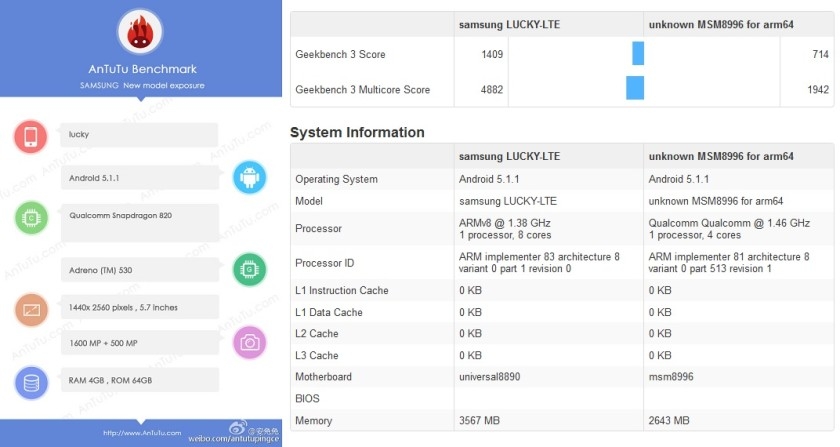Click the '2643 MB' memory value
The width and height of the screenshot is (840, 447).
click(x=669, y=421)
